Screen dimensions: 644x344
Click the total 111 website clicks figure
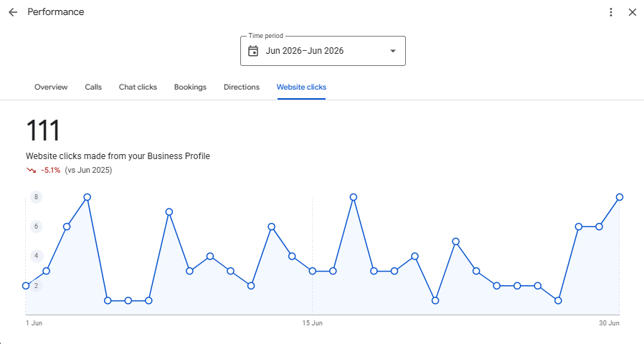(x=43, y=130)
